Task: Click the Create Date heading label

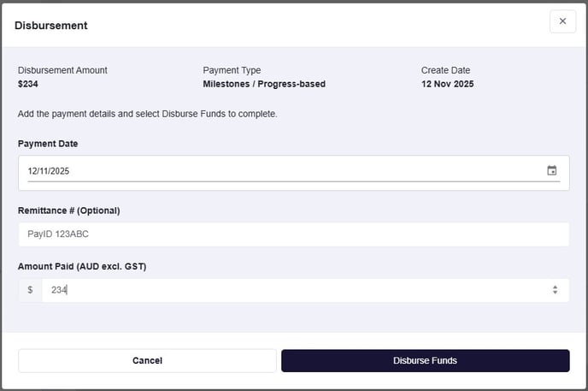Action: point(445,70)
